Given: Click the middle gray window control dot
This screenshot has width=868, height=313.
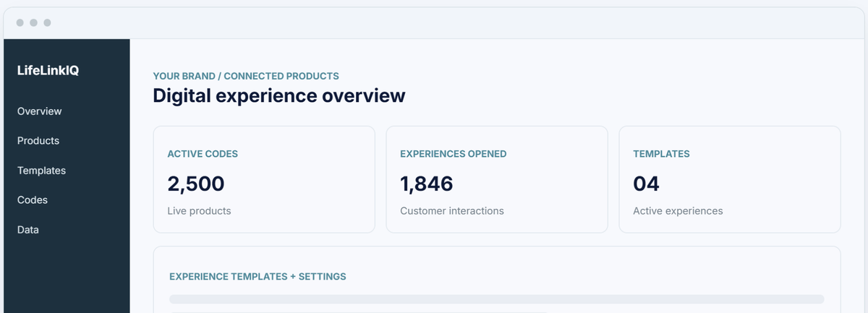Looking at the screenshot, I should (x=33, y=22).
